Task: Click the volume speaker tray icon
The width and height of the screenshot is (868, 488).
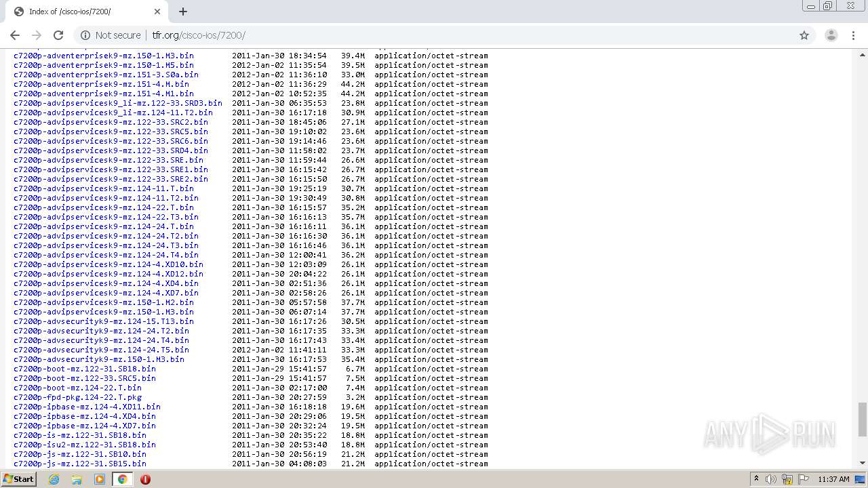Action: pos(771,479)
